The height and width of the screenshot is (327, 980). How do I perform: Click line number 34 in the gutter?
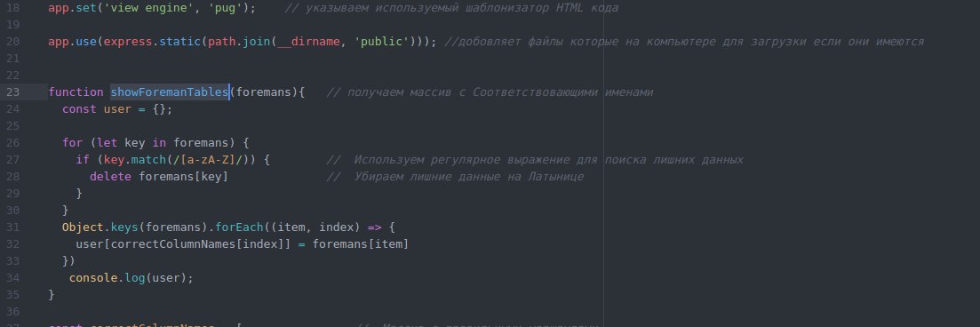point(13,277)
